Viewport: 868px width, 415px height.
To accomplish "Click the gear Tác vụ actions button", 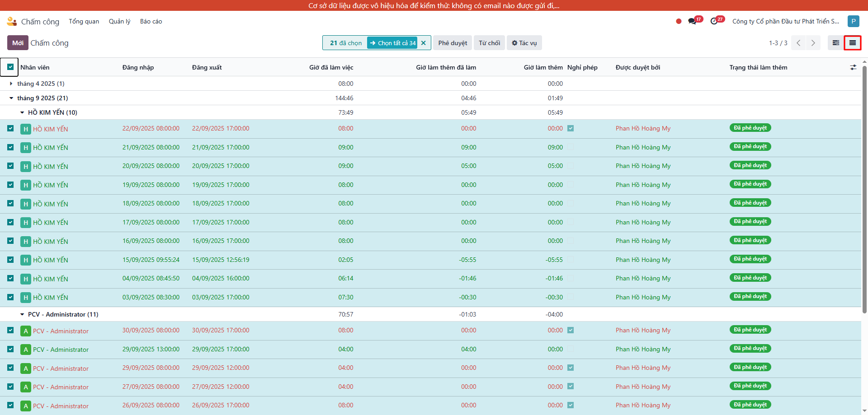I will pos(524,43).
